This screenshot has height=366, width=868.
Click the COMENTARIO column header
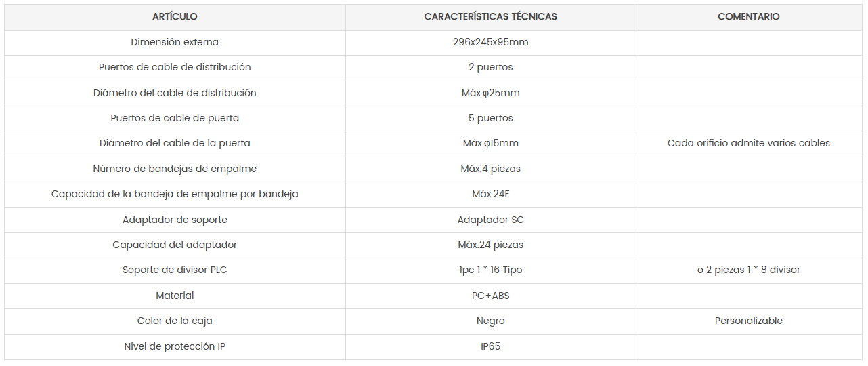pos(749,16)
